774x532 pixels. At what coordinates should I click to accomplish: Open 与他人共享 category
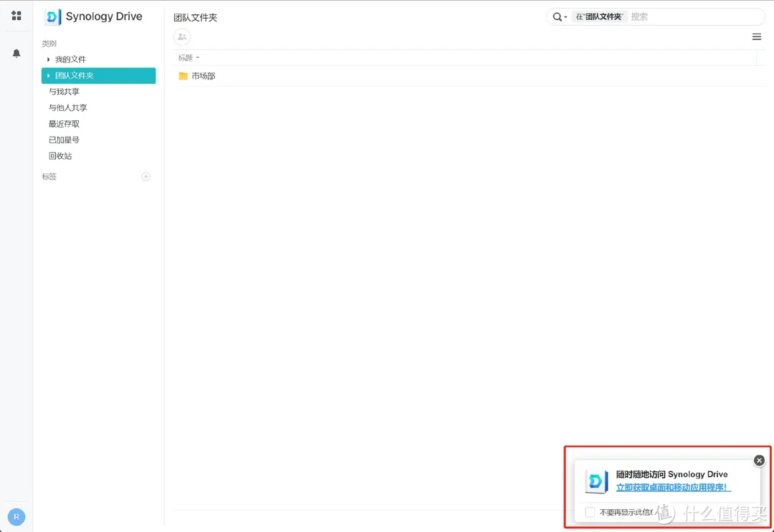(68, 107)
